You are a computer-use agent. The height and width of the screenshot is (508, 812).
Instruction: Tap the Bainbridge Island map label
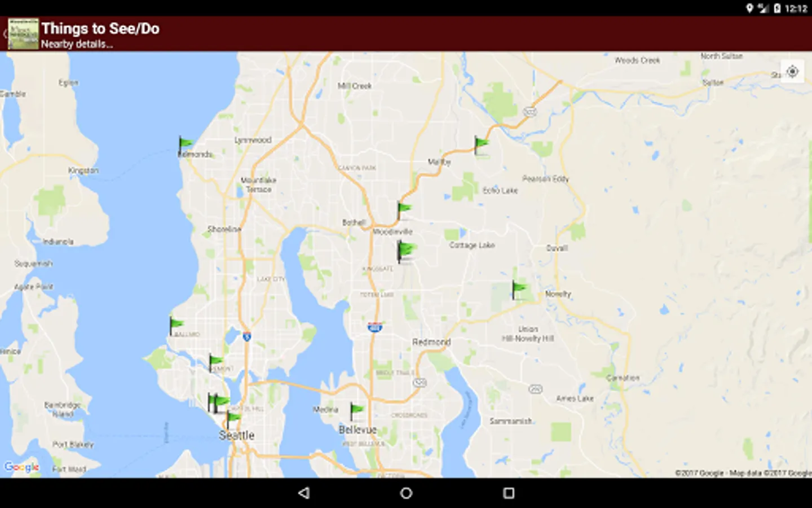[63, 409]
